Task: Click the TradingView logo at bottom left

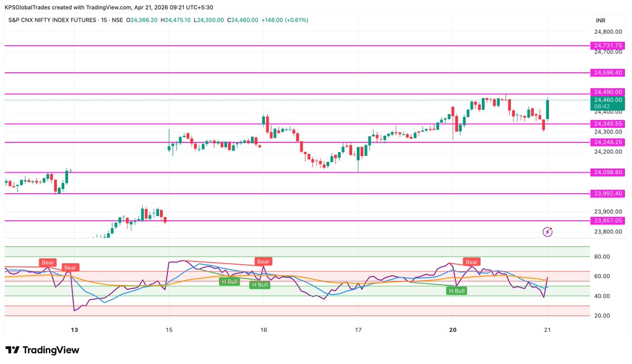Action: [41, 350]
